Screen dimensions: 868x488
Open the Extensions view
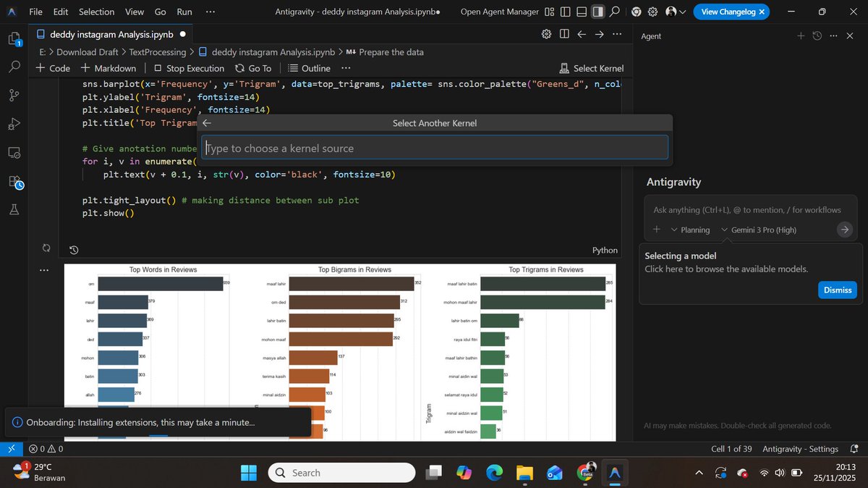click(x=14, y=182)
